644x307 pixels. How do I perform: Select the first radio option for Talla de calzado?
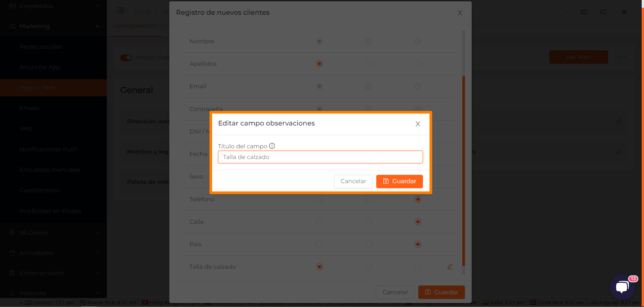pos(319,267)
